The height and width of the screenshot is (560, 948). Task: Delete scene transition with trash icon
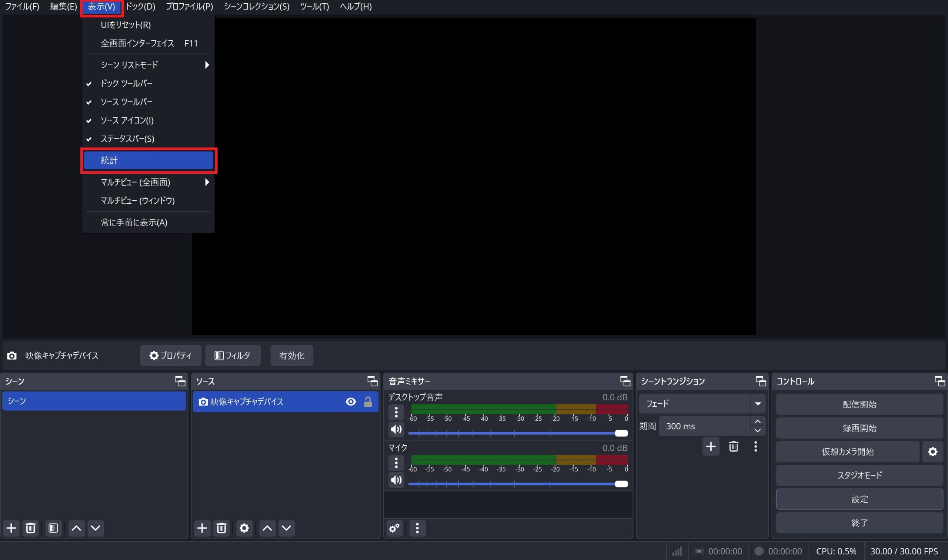pos(733,446)
